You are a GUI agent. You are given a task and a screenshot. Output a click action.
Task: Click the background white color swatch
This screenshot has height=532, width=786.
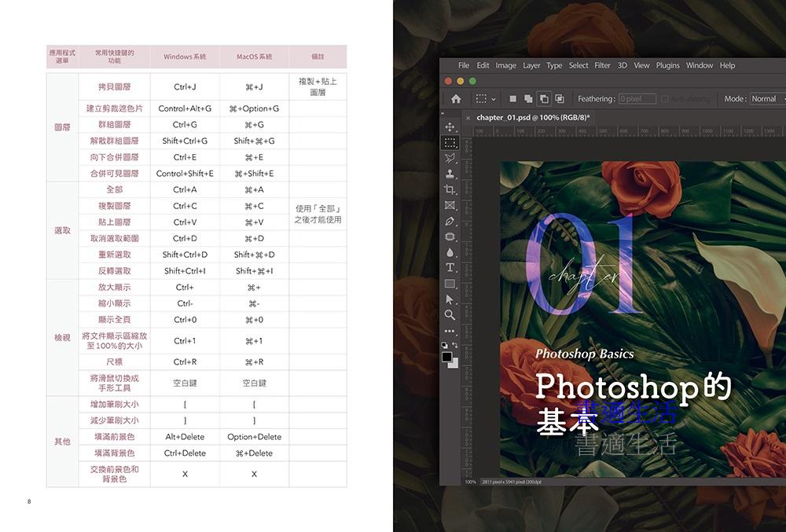coord(454,364)
